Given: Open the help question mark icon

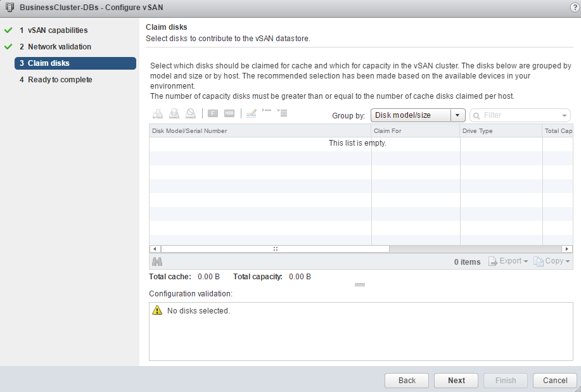Looking at the screenshot, I should 574,6.
